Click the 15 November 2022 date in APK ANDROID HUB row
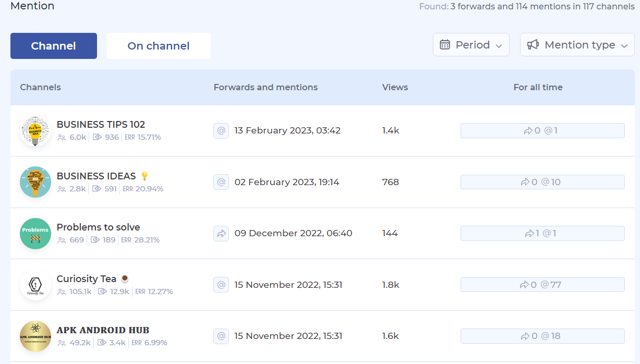This screenshot has height=364, width=640. pyautogui.click(x=288, y=336)
